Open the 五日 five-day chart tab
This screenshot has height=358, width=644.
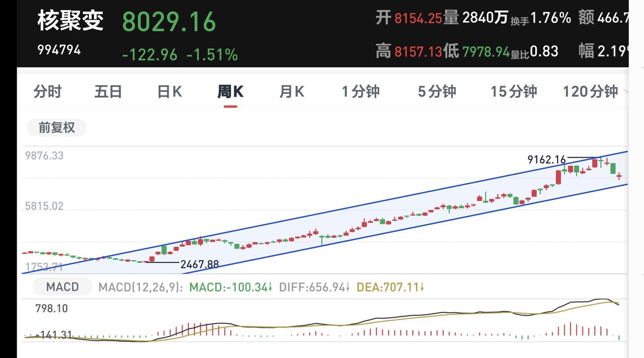tap(108, 92)
